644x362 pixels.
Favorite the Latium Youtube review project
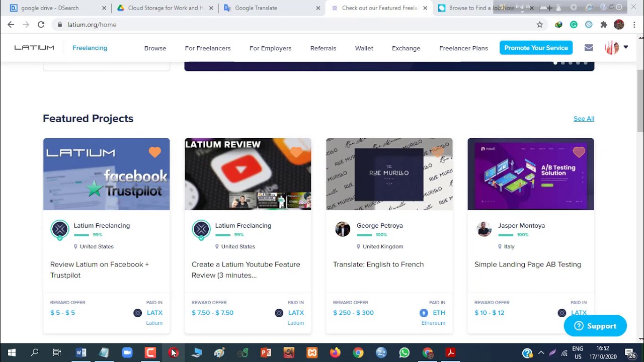click(x=296, y=152)
